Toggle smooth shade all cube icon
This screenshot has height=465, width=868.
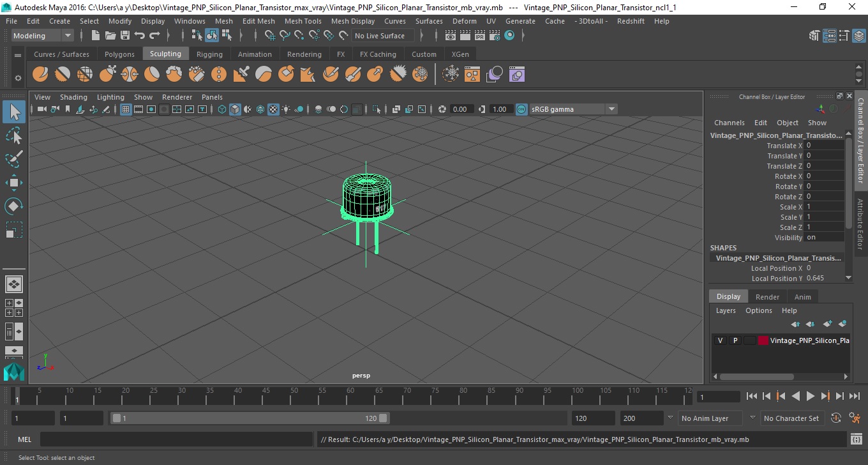tap(235, 109)
